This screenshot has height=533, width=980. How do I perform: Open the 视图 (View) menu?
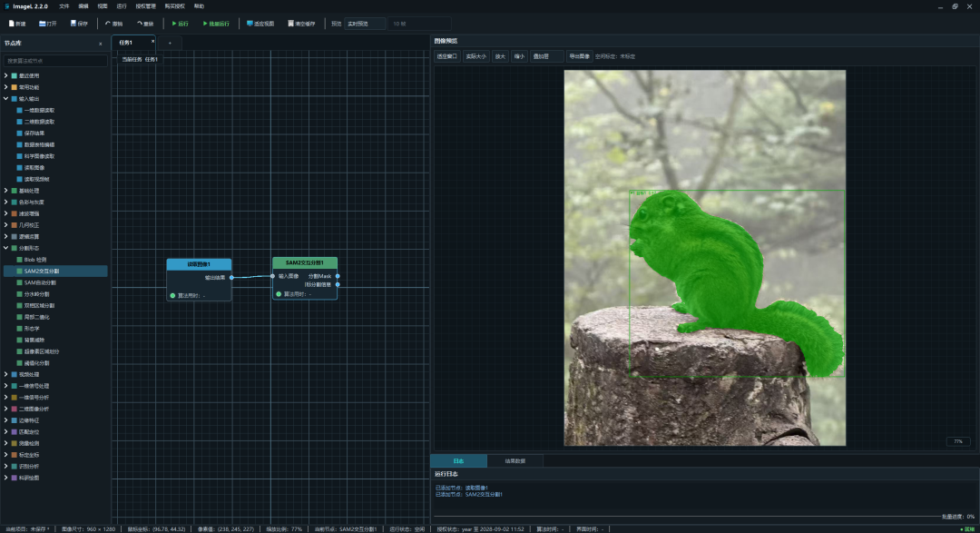(x=103, y=6)
